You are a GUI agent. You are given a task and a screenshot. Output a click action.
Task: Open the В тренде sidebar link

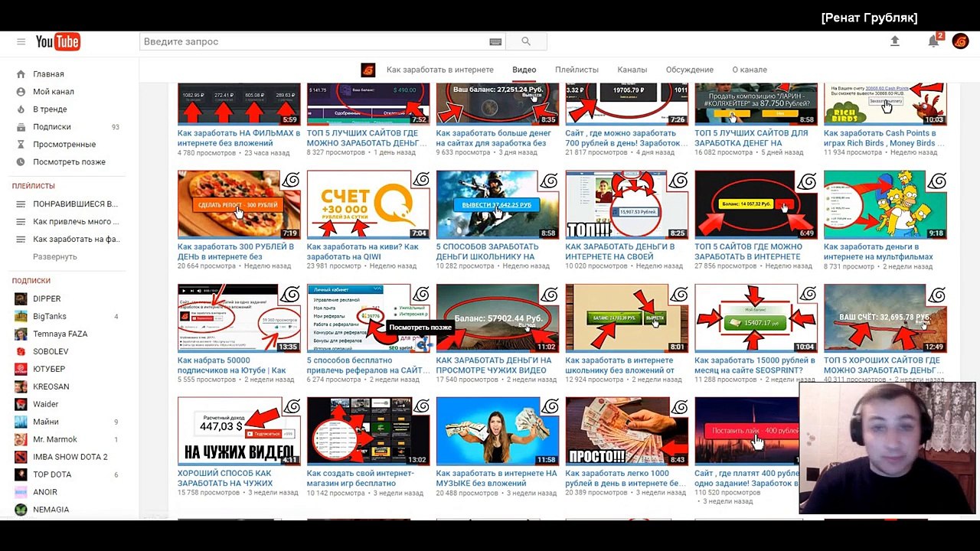click(50, 109)
